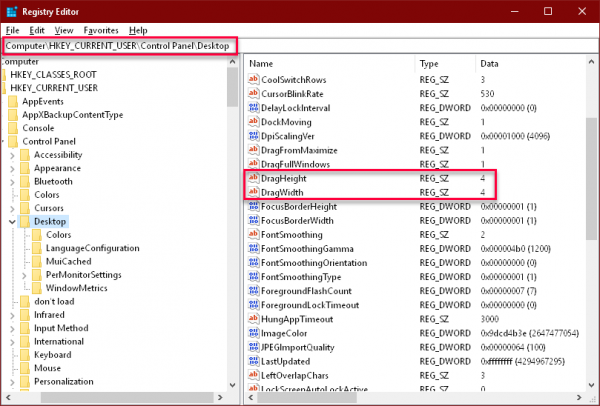Select the Keyboard key
This screenshot has height=406, width=600.
[52, 355]
